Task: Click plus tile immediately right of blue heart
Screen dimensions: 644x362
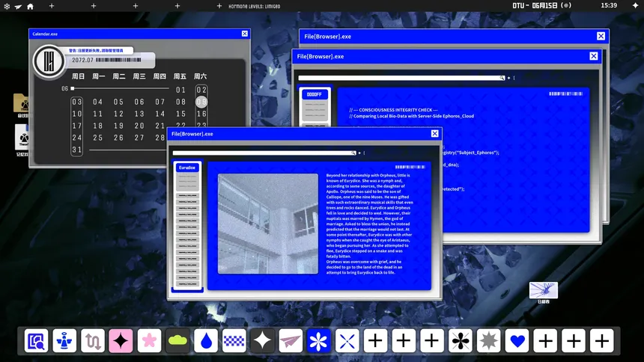Action: click(x=545, y=340)
